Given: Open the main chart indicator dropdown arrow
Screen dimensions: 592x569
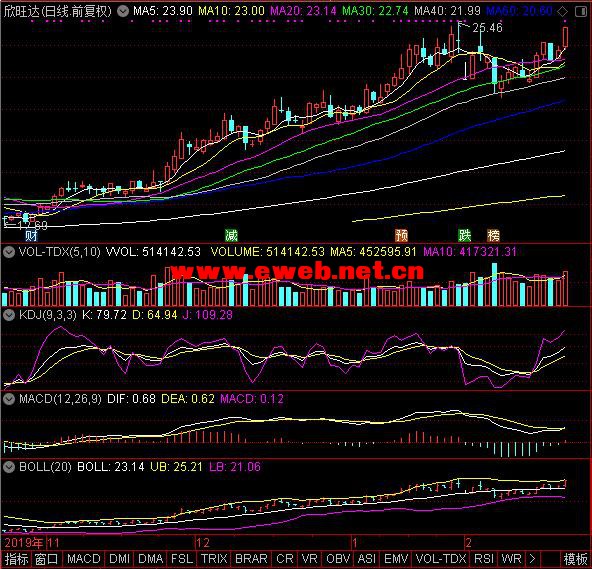Looking at the screenshot, I should [x=123, y=11].
